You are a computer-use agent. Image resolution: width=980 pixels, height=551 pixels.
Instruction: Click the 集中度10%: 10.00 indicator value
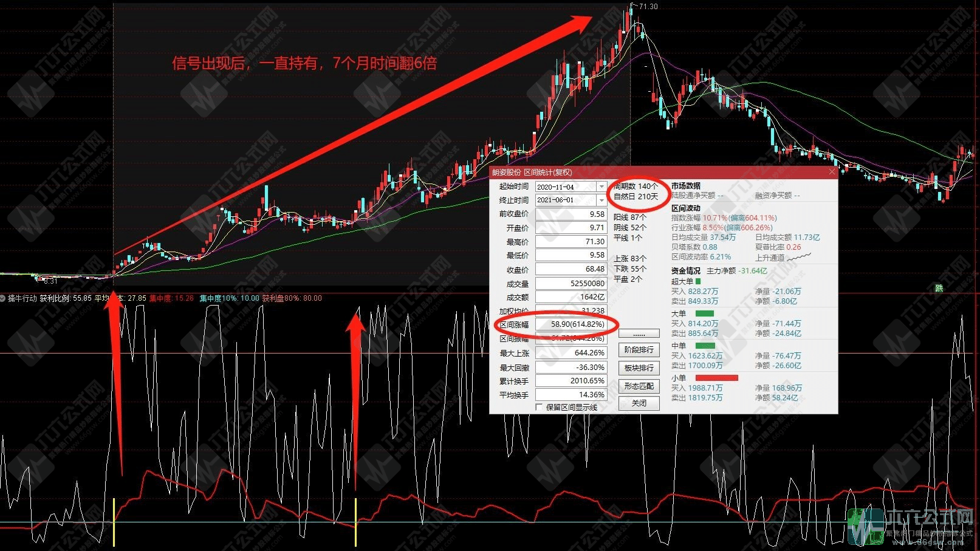pyautogui.click(x=229, y=298)
